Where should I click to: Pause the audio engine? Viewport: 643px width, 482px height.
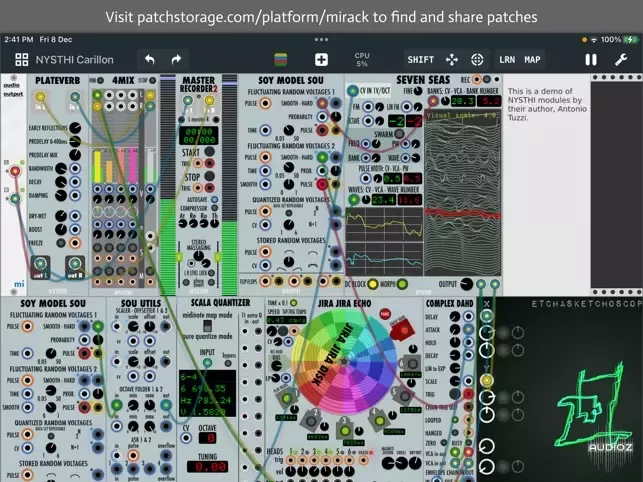[591, 59]
